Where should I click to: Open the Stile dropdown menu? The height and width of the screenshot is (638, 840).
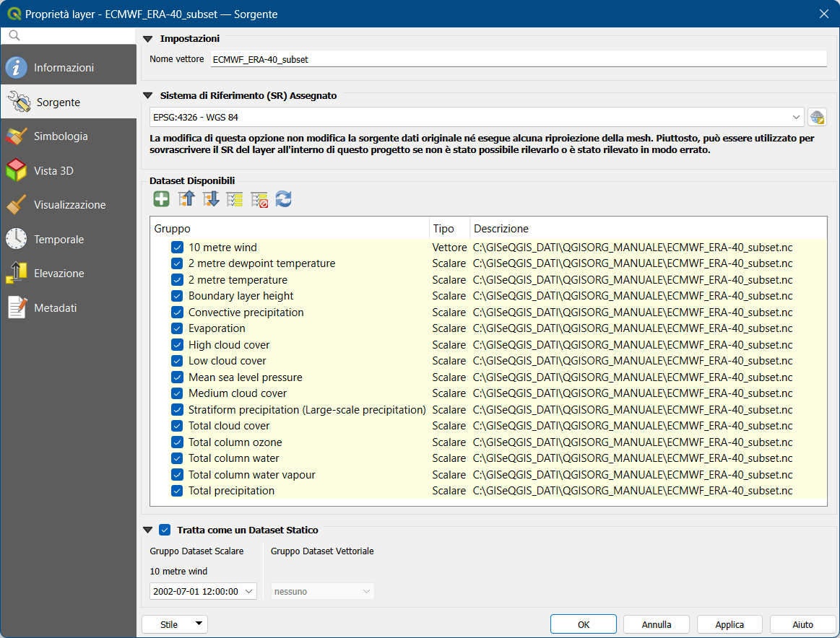point(175,624)
